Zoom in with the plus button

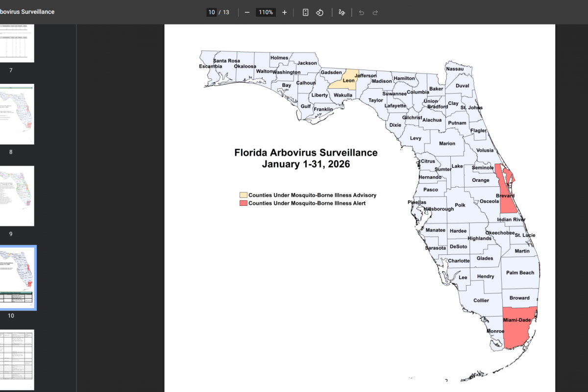(285, 12)
